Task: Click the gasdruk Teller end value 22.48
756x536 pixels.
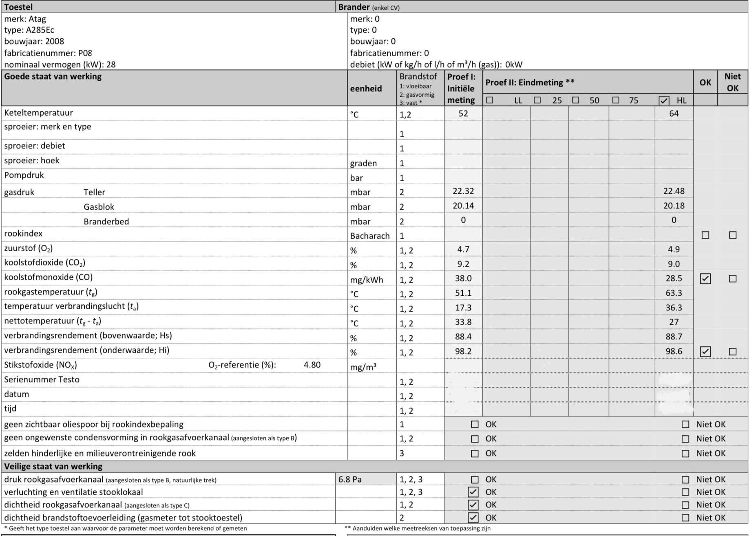Action: pos(674,191)
